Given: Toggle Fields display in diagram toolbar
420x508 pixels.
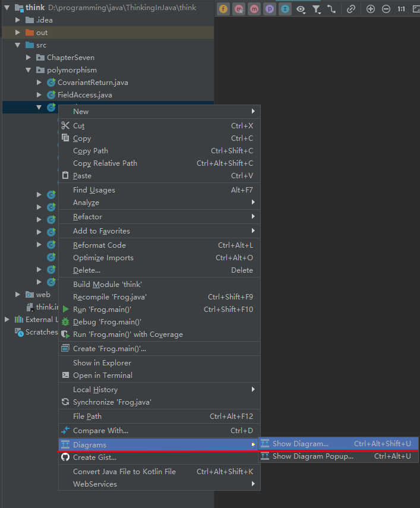Looking at the screenshot, I should (x=223, y=9).
